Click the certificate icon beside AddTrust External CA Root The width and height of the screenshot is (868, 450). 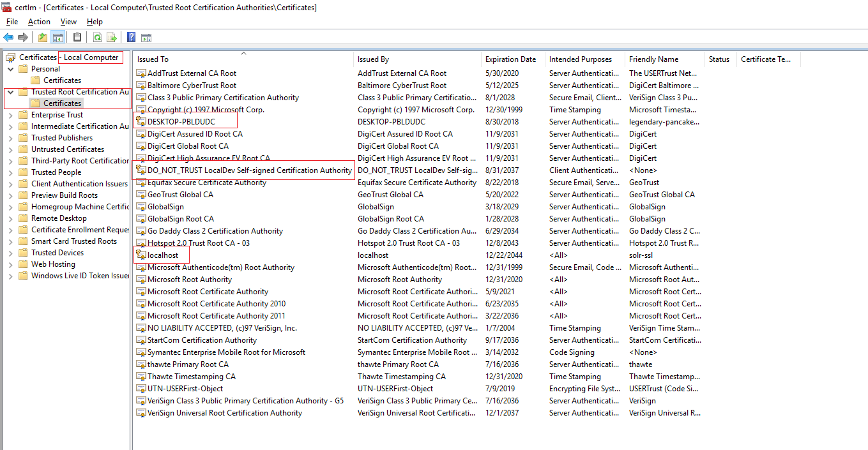click(141, 73)
